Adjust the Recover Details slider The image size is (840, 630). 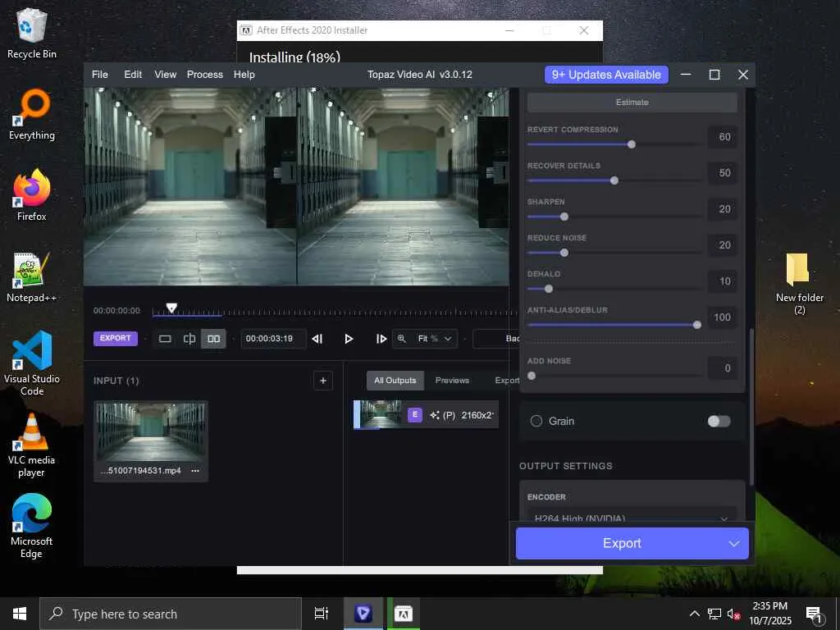tap(614, 180)
